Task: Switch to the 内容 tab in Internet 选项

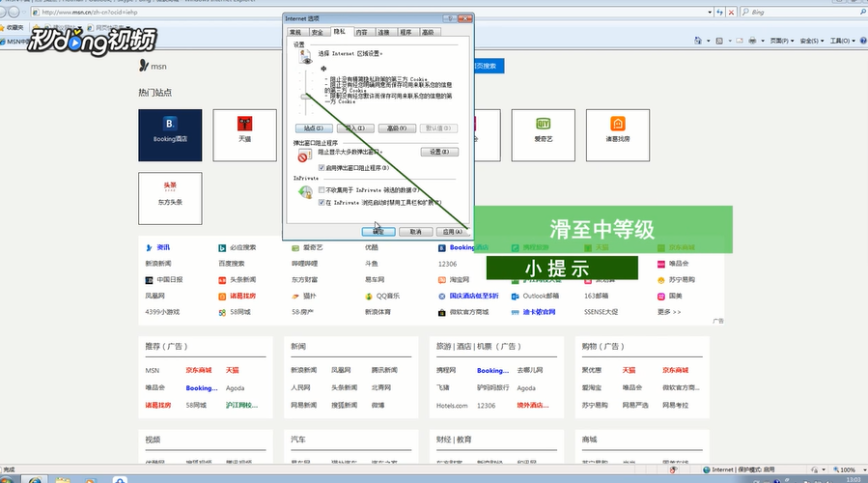Action: (x=361, y=32)
